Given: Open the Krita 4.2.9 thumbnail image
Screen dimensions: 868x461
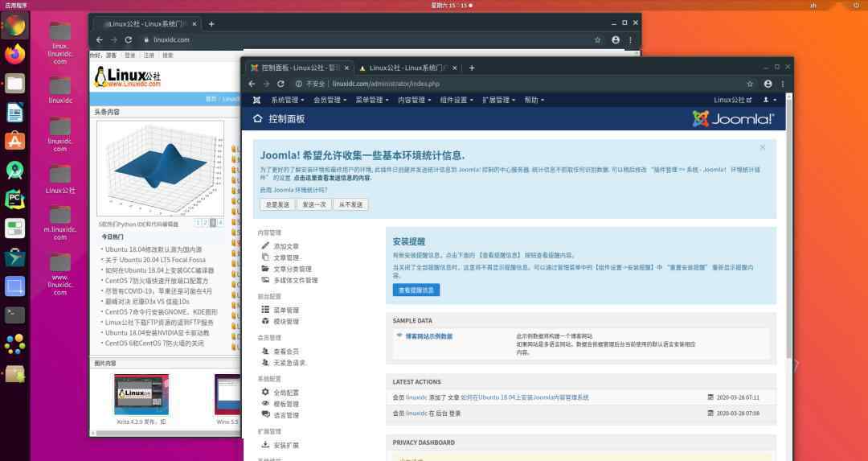Looking at the screenshot, I should coord(141,394).
